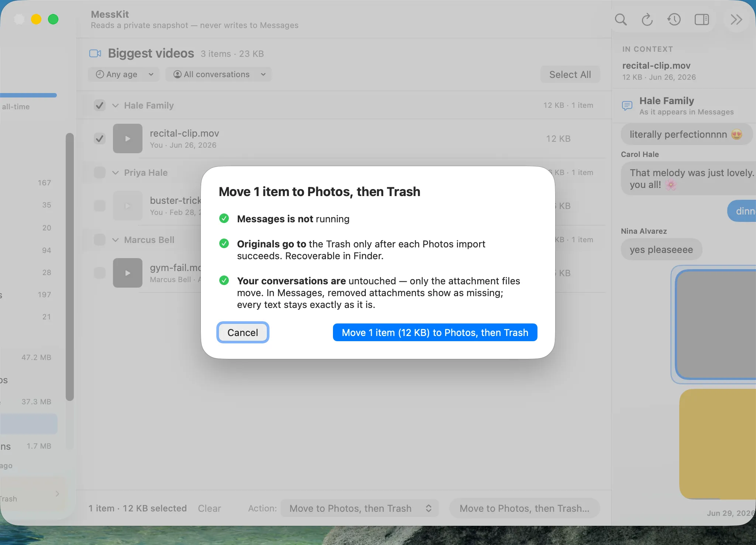756x545 pixels.
Task: Toggle the Marcus Bell group checkbox
Action: [100, 240]
